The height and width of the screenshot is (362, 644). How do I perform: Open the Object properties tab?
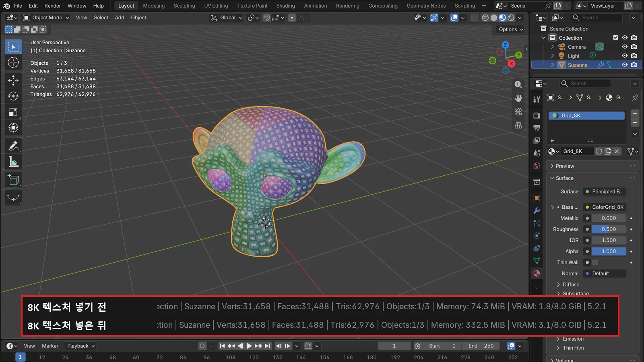point(537,198)
